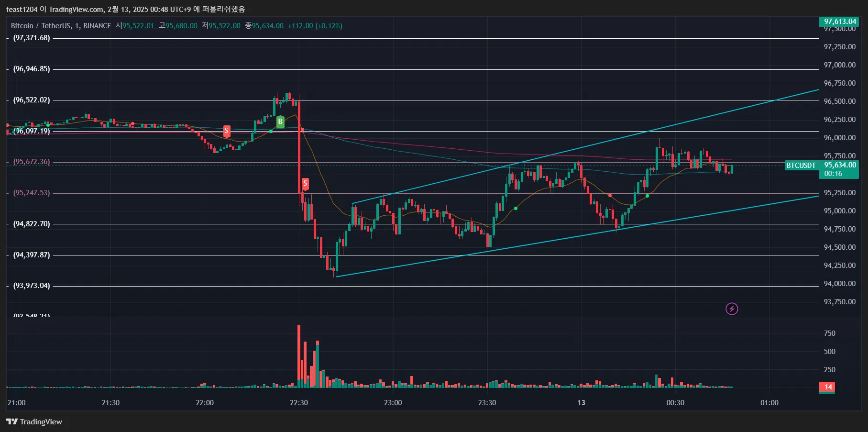Click the bold 13 date label on time axis

[581, 403]
